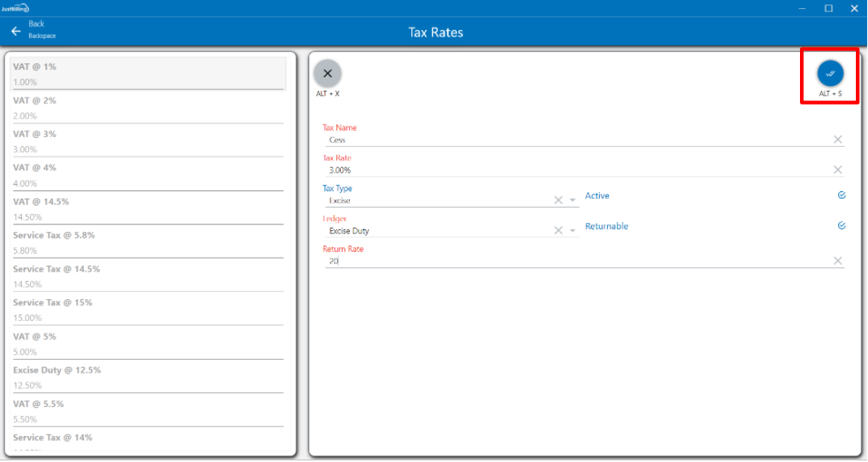The height and width of the screenshot is (462, 868).
Task: Select VAT @ 14.5% from list
Action: pyautogui.click(x=147, y=208)
